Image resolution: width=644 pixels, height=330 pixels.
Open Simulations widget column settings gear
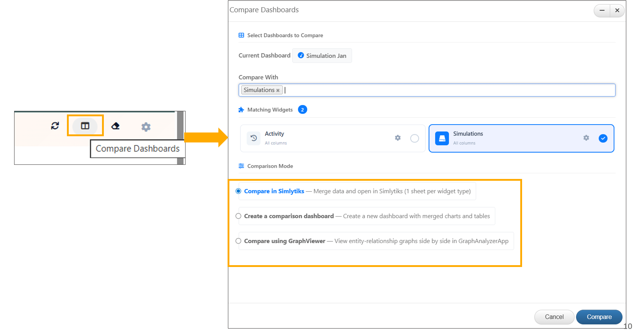pyautogui.click(x=586, y=138)
